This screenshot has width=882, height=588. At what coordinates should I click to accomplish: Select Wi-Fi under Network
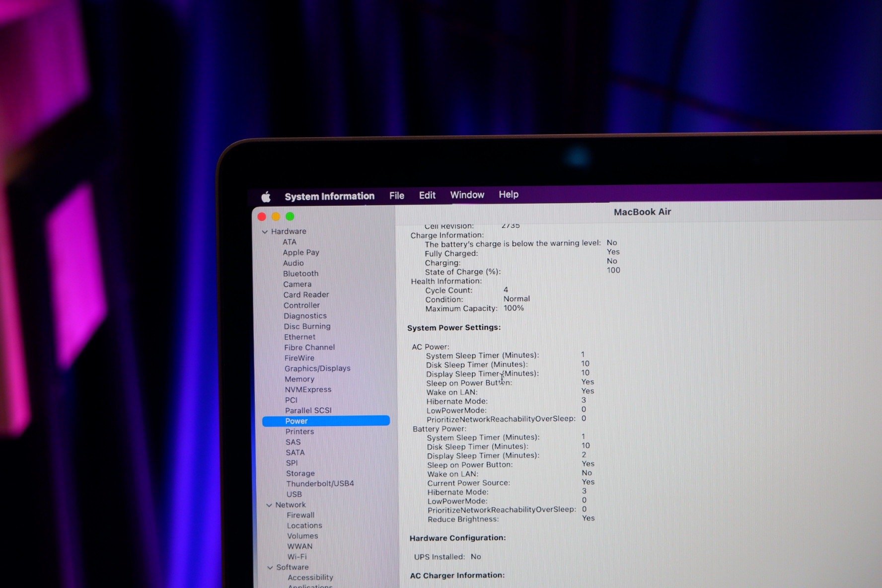click(x=297, y=557)
